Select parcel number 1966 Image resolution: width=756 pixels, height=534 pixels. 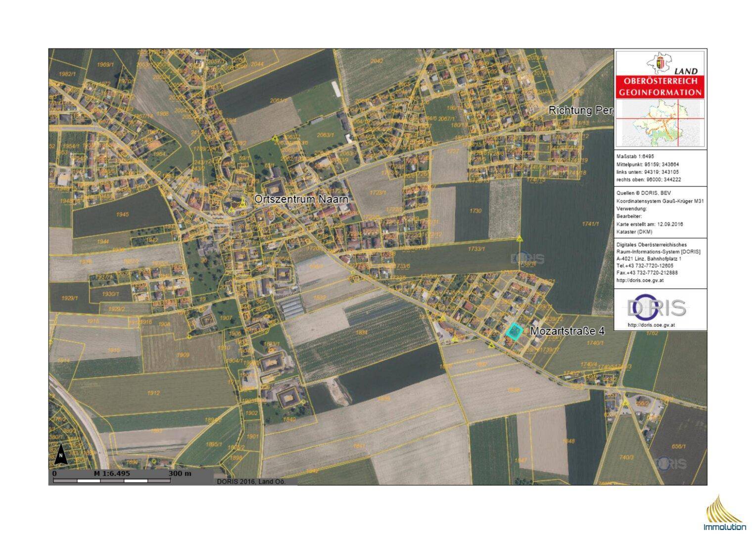click(x=162, y=113)
